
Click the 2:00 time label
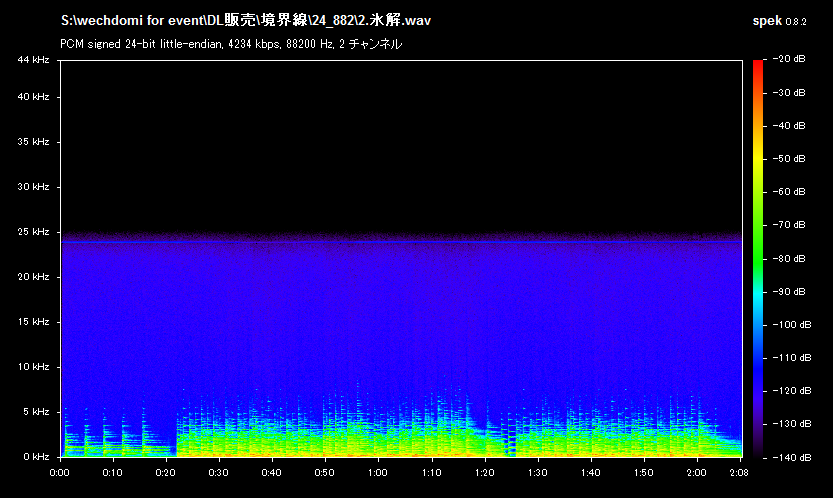tap(697, 473)
